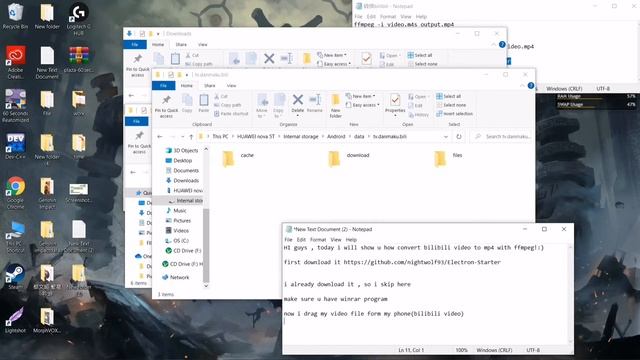Click Paste shortcut in tv.danmaku.bili ribbon
The height and width of the screenshot is (360, 640).
coord(231,114)
